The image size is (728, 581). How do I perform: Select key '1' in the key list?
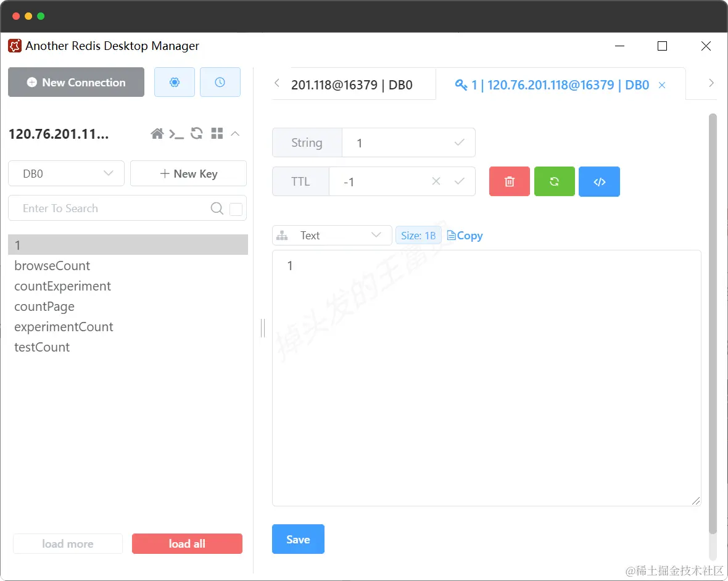click(x=128, y=245)
